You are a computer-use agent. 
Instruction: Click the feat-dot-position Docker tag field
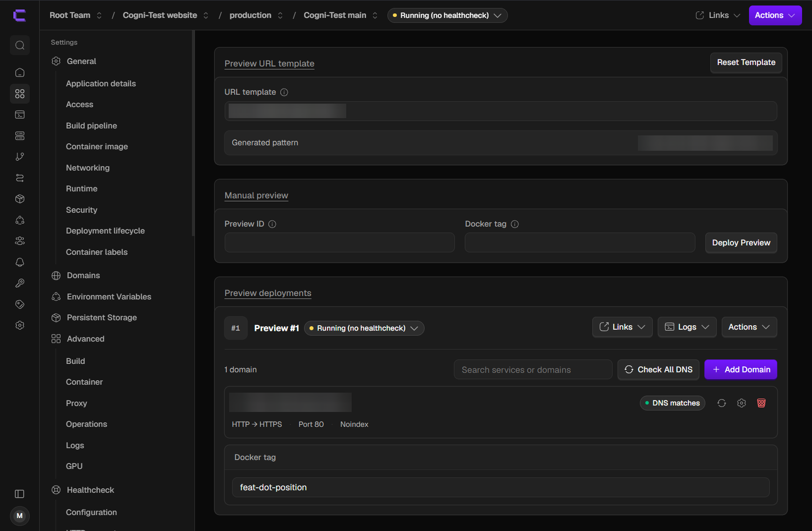pyautogui.click(x=501, y=487)
